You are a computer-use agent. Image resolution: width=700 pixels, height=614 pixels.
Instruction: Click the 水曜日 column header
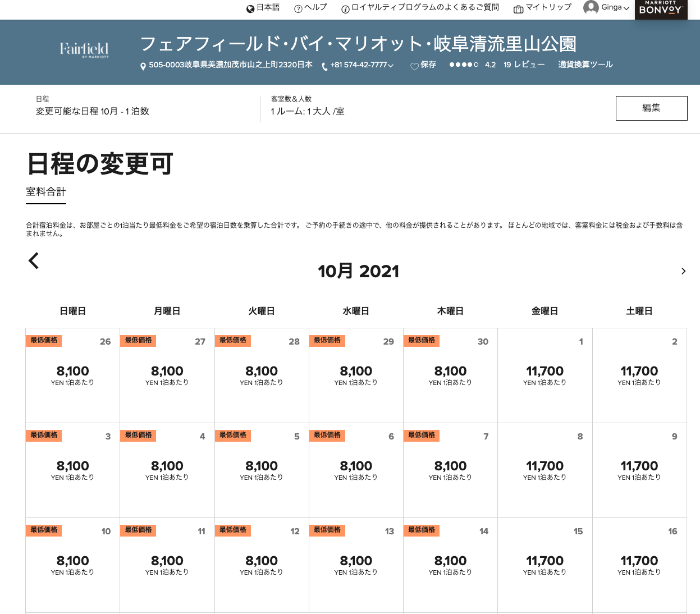pos(356,311)
